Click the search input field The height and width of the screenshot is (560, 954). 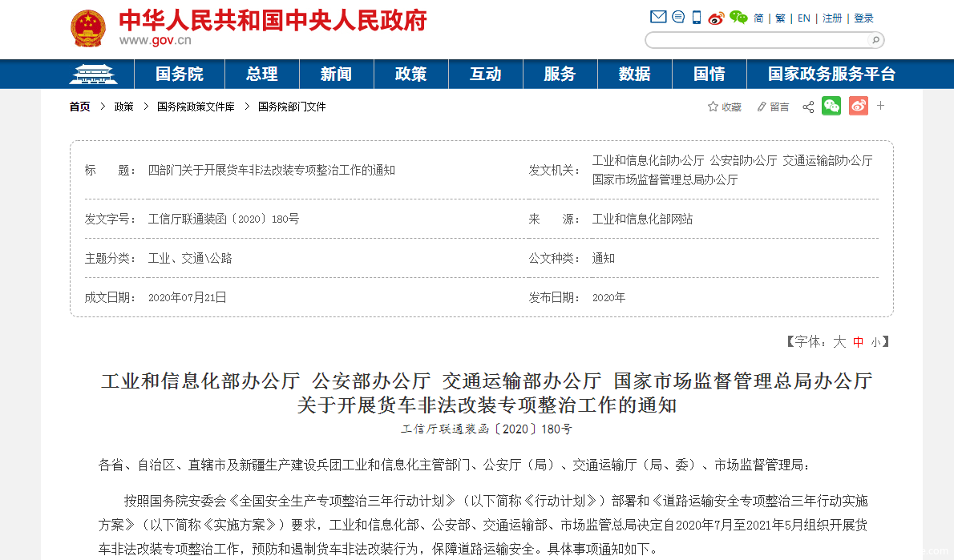757,40
